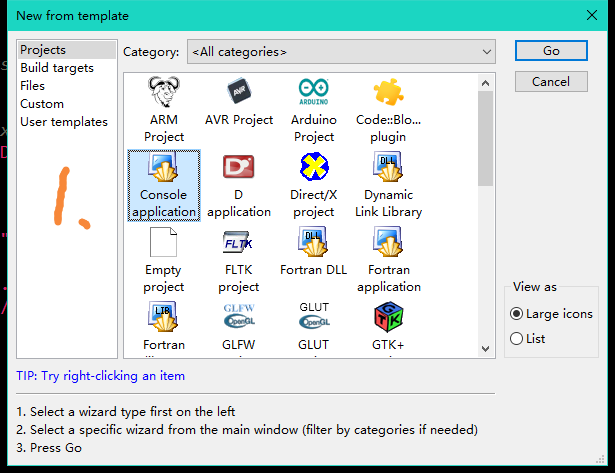
Task: Select the Fortran library LIB icon
Action: 163,317
